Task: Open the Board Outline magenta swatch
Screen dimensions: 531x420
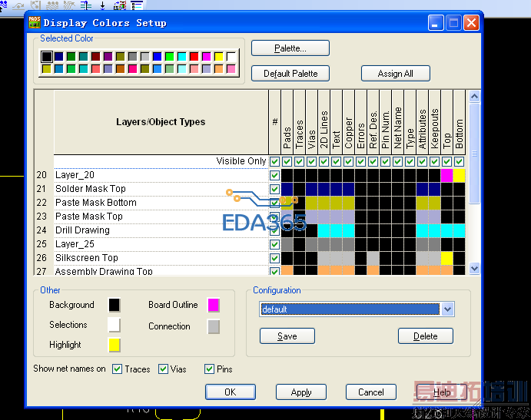Action: coord(214,305)
